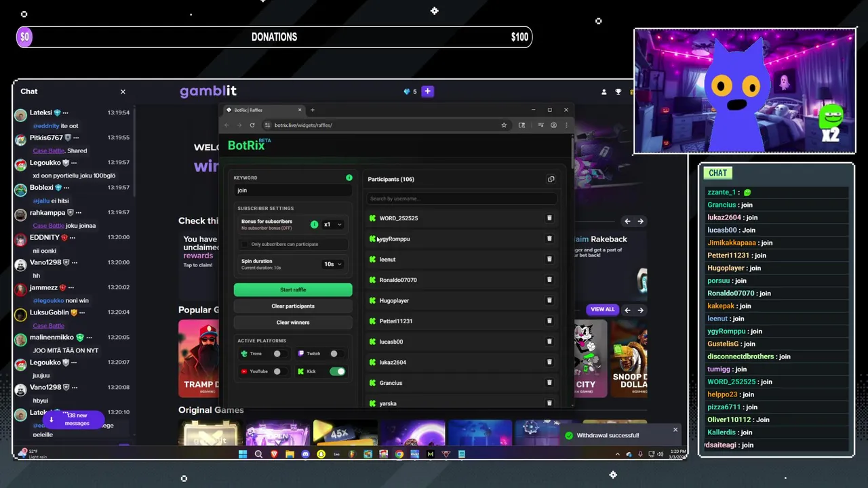Open new browser tab with plus
This screenshot has height=488, width=868.
tap(313, 110)
